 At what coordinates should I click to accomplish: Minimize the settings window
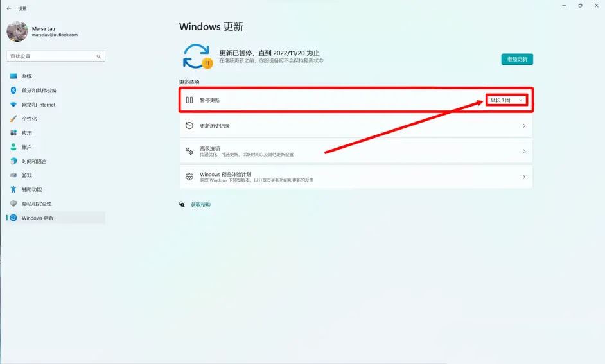(564, 6)
